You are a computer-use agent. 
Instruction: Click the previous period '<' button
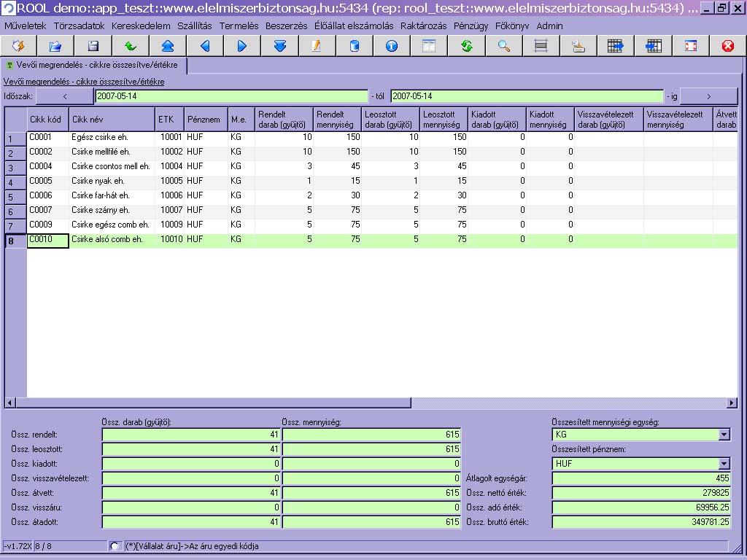click(65, 96)
